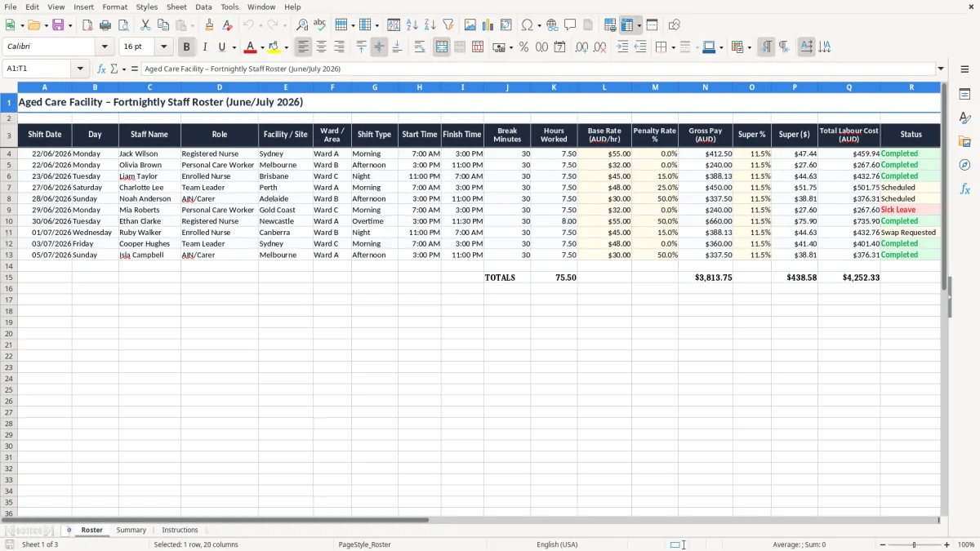
Task: Toggle Center Vertically alignment
Action: 379,47
